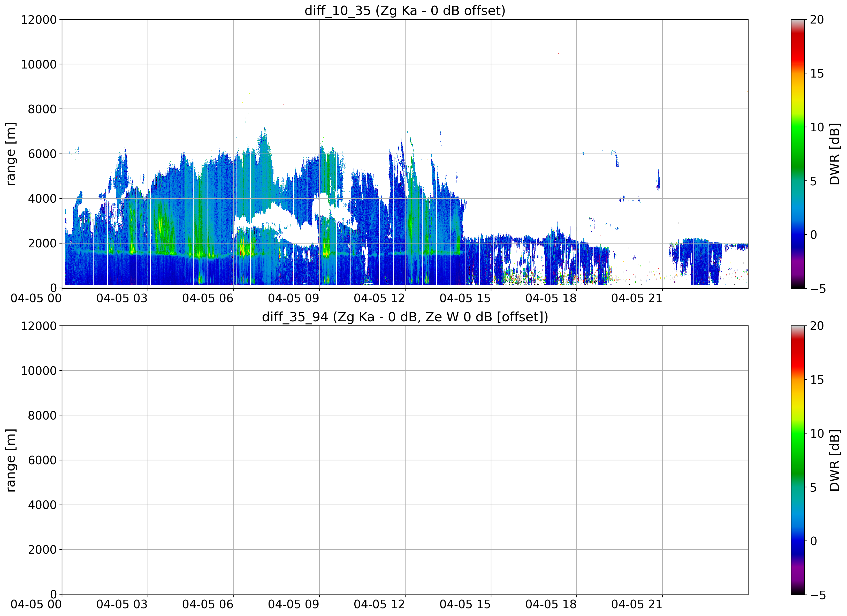Click the diff_35_94 plot's DWR colorbar

[798, 460]
